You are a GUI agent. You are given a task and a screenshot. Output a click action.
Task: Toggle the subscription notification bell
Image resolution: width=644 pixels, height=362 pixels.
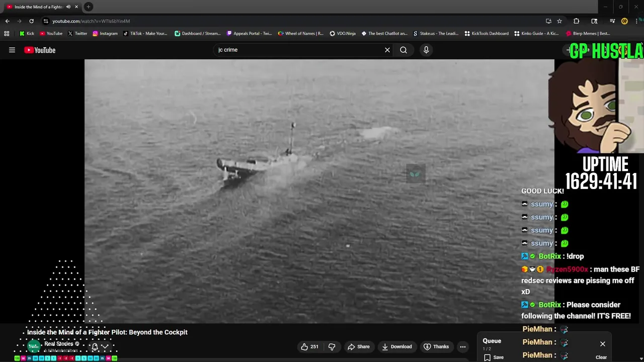tap(95, 346)
